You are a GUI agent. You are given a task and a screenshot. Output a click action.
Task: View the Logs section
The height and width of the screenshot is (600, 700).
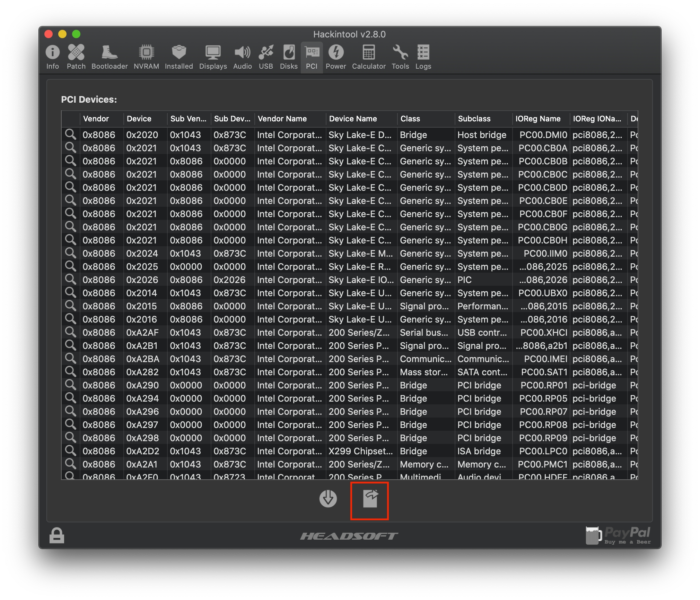click(423, 57)
